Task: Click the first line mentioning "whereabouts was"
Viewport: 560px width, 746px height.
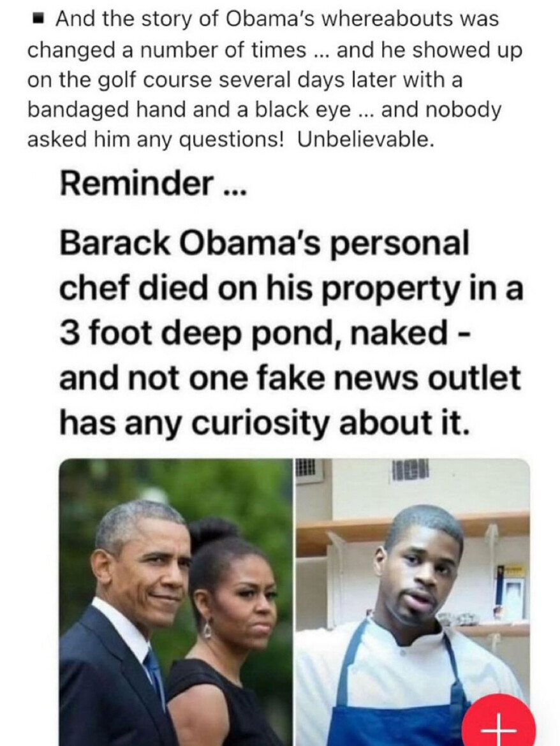Action: click(277, 20)
